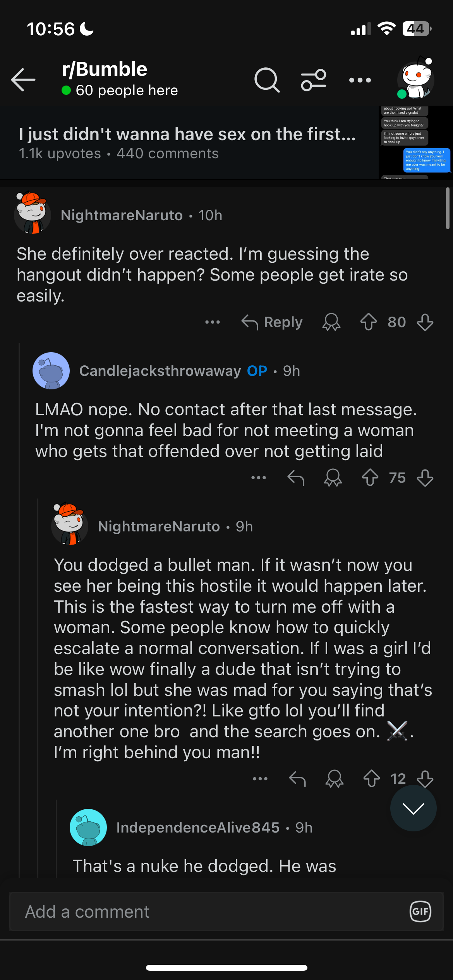Reply to Candlejacksthrowaway's comment via arrow
This screenshot has width=453, height=980.
point(296,478)
